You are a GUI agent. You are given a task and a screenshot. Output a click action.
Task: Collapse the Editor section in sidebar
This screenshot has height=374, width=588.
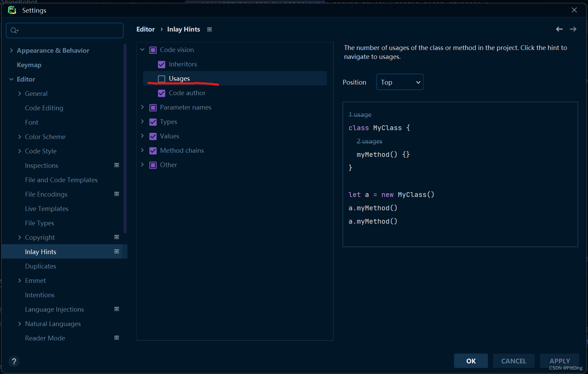tap(11, 79)
